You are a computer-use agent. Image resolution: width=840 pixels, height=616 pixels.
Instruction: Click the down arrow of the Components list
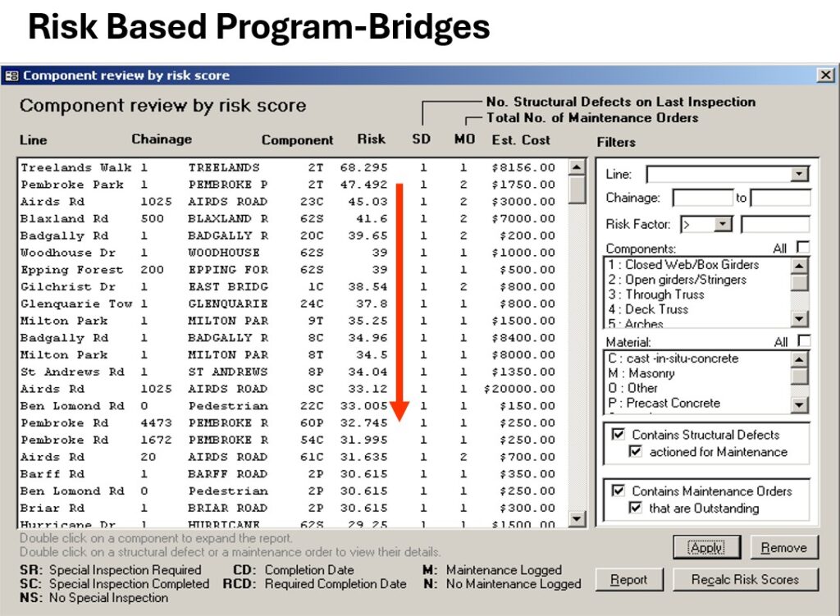click(x=799, y=319)
